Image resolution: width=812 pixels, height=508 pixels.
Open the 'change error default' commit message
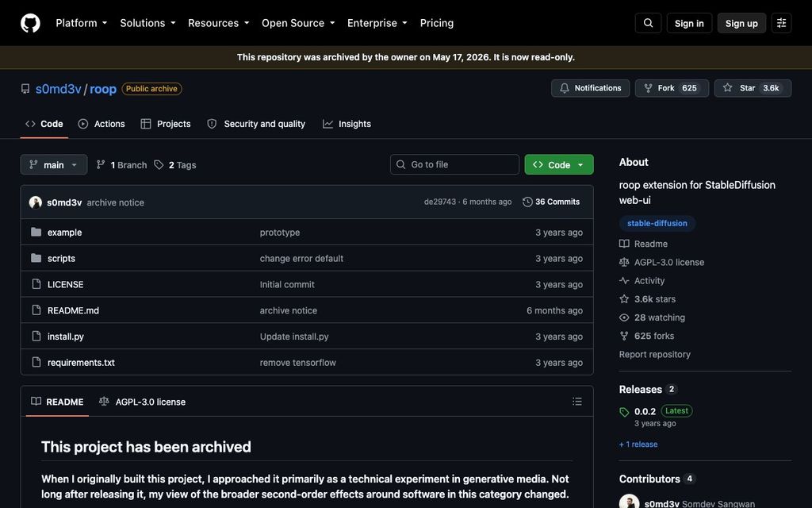[x=301, y=258]
